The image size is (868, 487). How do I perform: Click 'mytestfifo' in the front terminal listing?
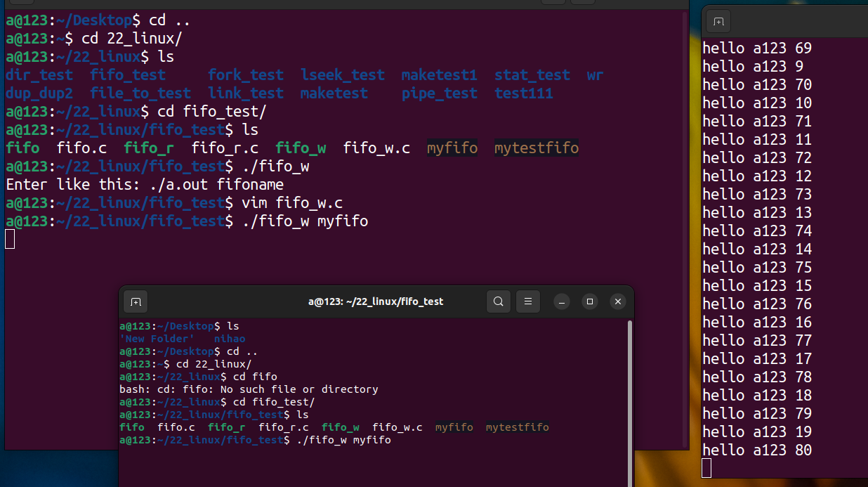(x=518, y=427)
